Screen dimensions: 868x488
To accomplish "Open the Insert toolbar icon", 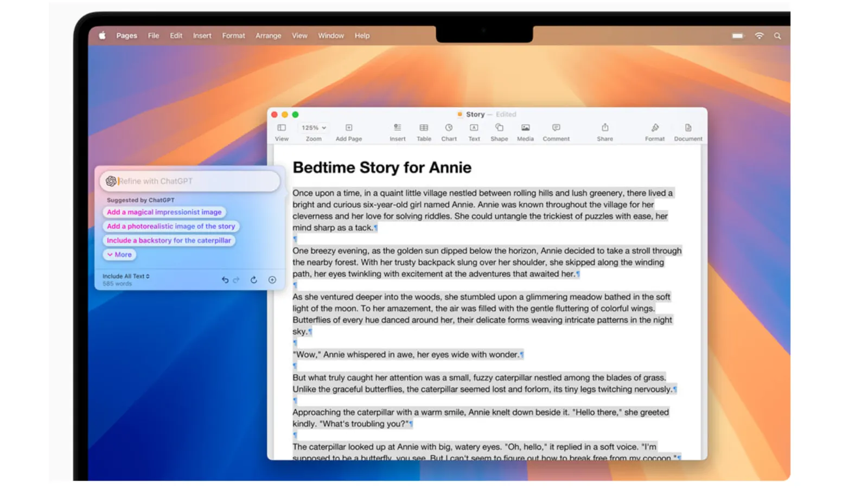I will (x=397, y=128).
